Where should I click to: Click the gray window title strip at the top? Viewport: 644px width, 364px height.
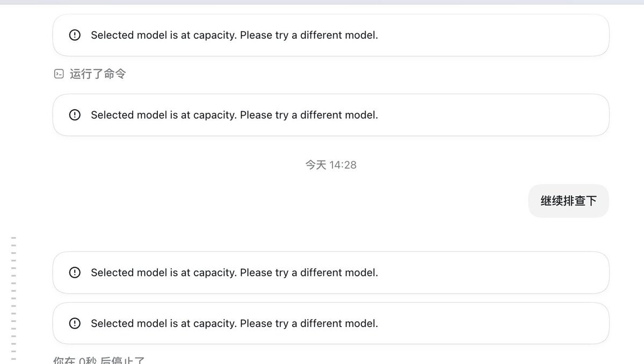(x=322, y=2)
